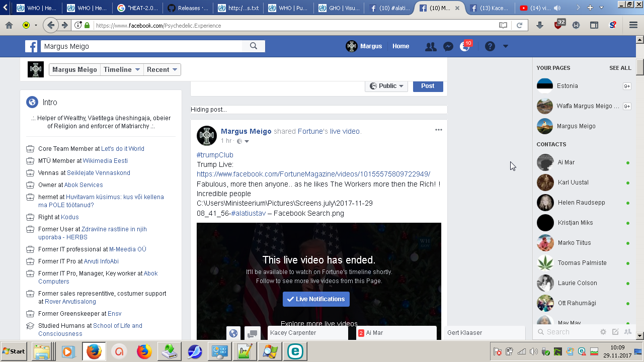The height and width of the screenshot is (362, 644).
Task: Click the Facebook search input field
Action: click(141, 46)
